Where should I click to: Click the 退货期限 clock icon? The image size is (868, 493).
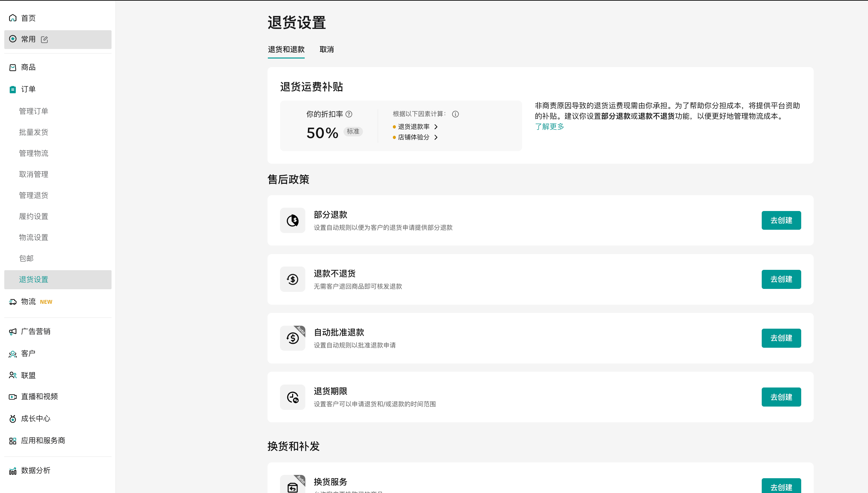293,397
